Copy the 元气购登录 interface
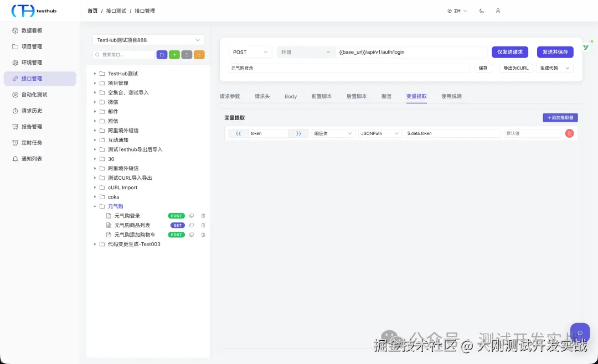This screenshot has width=598, height=364. coord(192,216)
